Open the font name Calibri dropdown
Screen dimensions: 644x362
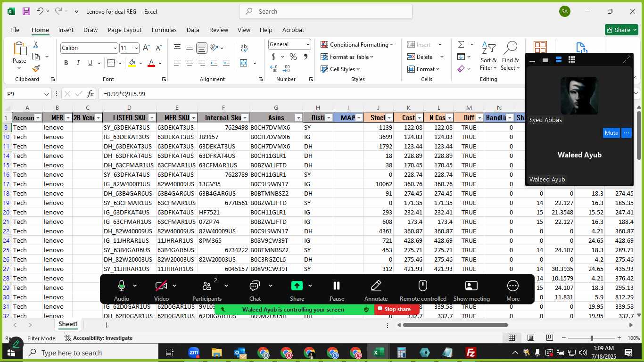(115, 48)
